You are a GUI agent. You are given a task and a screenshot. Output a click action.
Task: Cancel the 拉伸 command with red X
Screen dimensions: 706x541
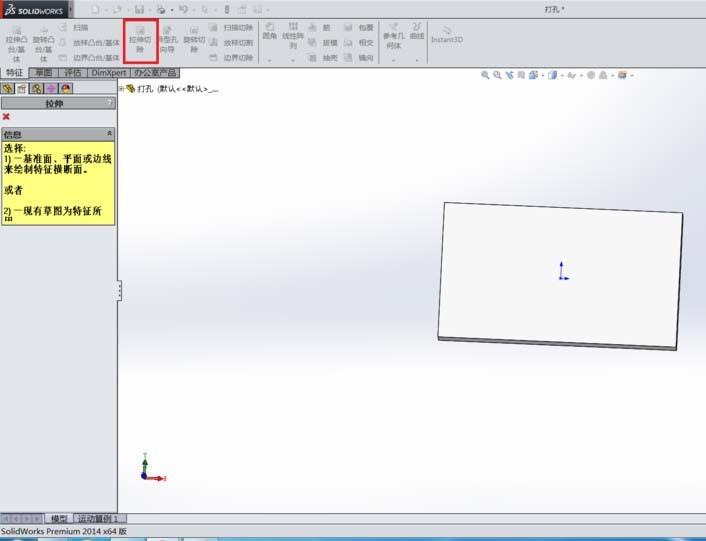[6, 117]
